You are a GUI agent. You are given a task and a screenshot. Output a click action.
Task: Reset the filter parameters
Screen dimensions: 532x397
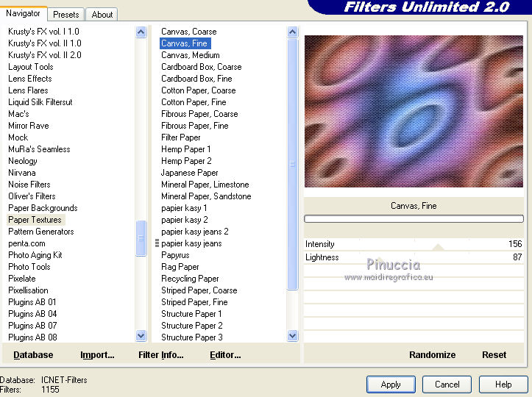(x=494, y=355)
